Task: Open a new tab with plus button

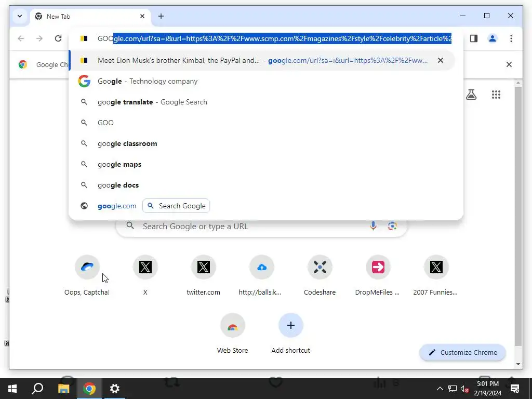Action: pyautogui.click(x=161, y=16)
